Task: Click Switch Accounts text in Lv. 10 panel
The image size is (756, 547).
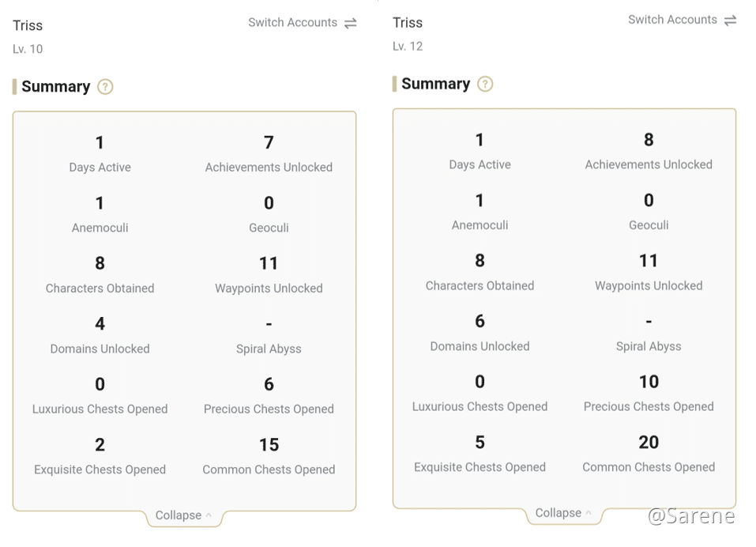Action: (x=292, y=23)
